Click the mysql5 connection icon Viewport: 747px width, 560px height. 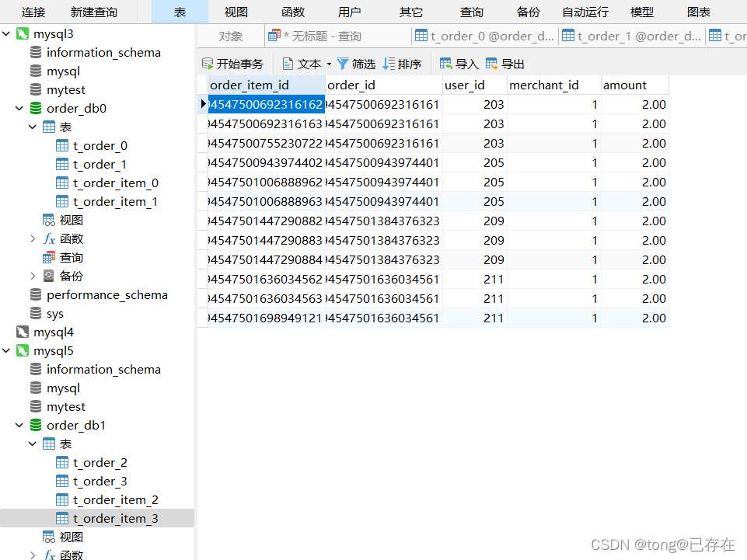pos(23,351)
